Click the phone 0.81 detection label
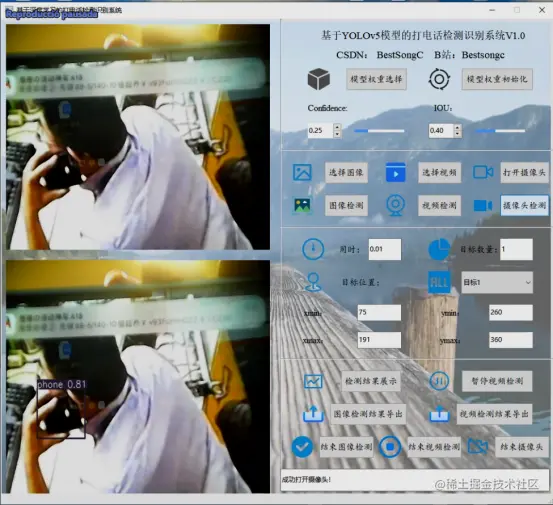Viewport: 553px width, 505px height. tap(62, 384)
